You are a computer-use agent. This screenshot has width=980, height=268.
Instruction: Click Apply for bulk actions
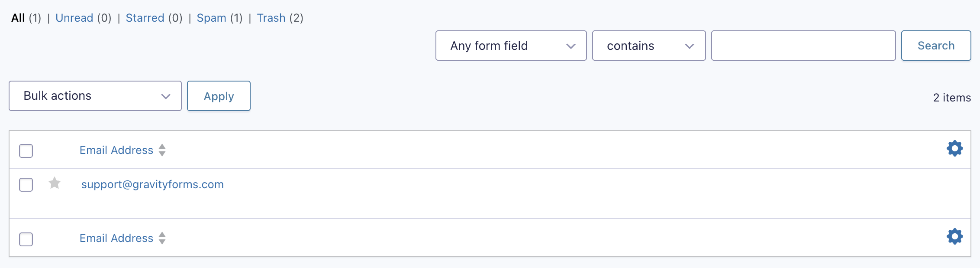tap(219, 96)
